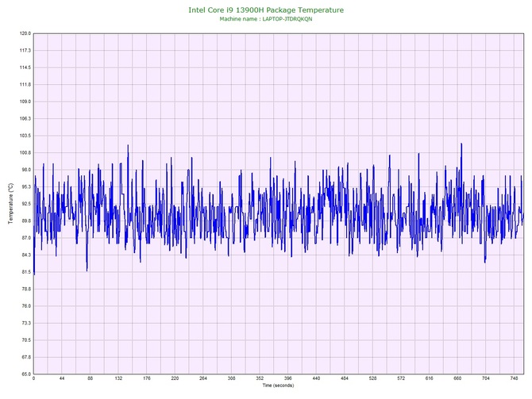
Task: Click the 132 tick on time axis
Action: 118,378
